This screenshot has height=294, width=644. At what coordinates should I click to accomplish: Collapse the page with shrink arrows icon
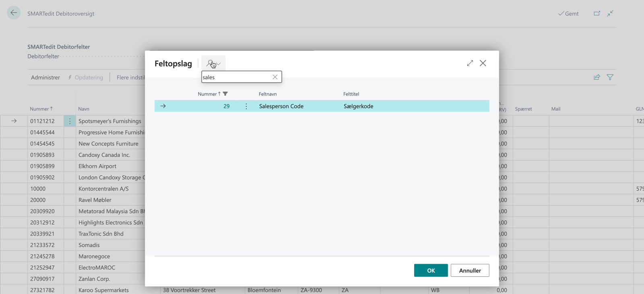[610, 13]
